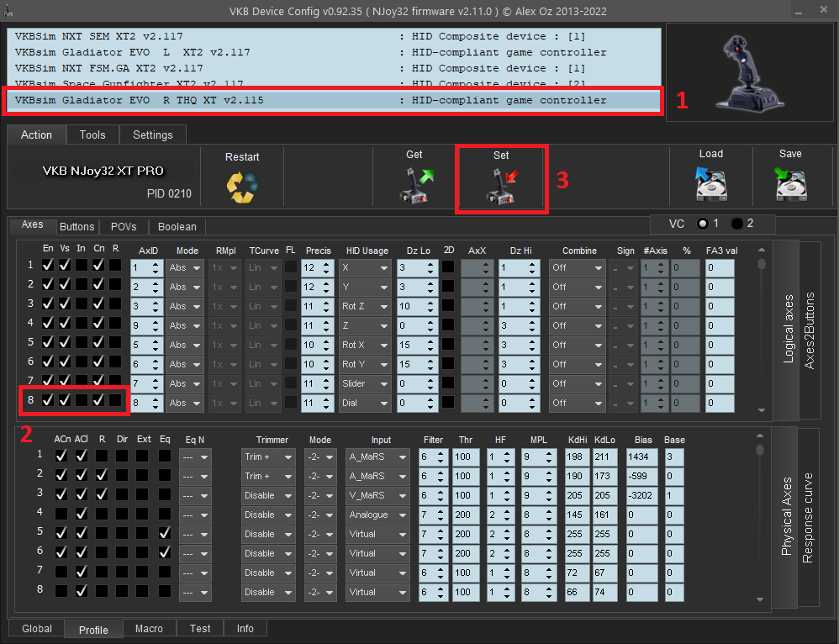839x644 pixels.
Task: Click logical axes scrollbar down arrow
Action: (x=762, y=410)
